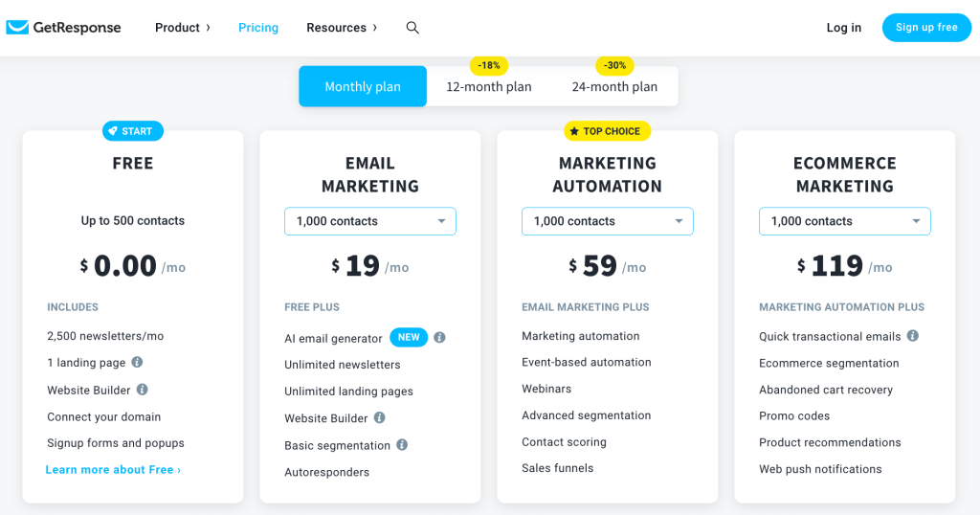Click Sign up free button
The height and width of the screenshot is (515, 980).
(926, 28)
